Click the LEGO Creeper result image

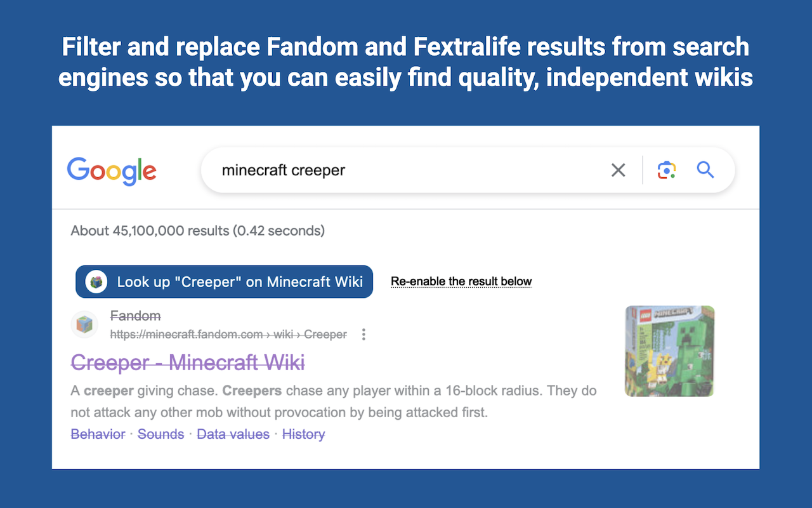point(669,351)
